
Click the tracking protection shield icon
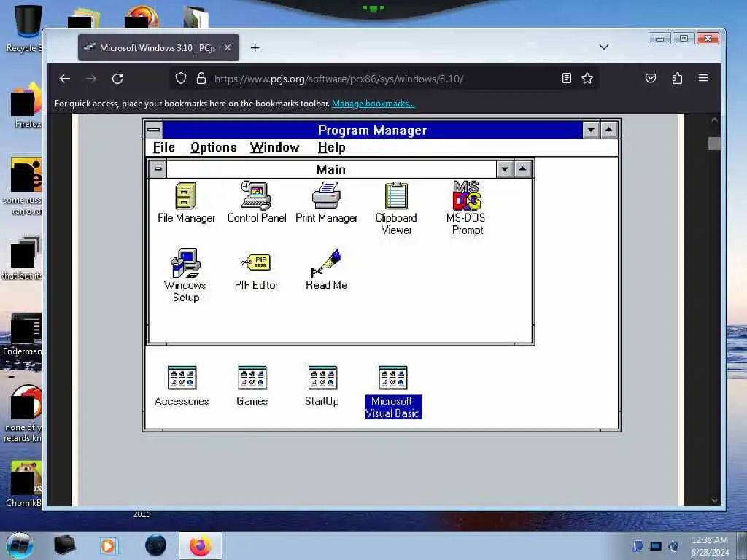tap(181, 78)
